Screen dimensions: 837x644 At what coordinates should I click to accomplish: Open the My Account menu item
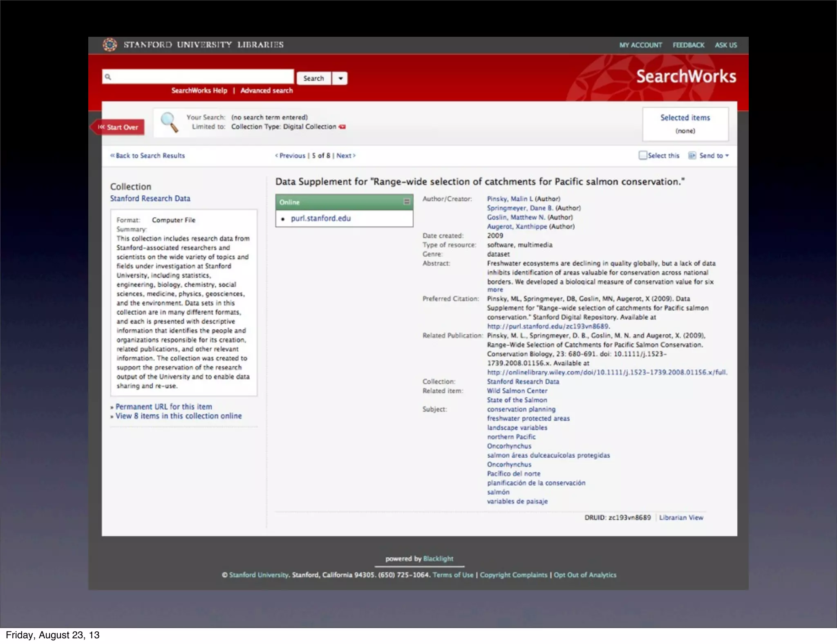[640, 45]
